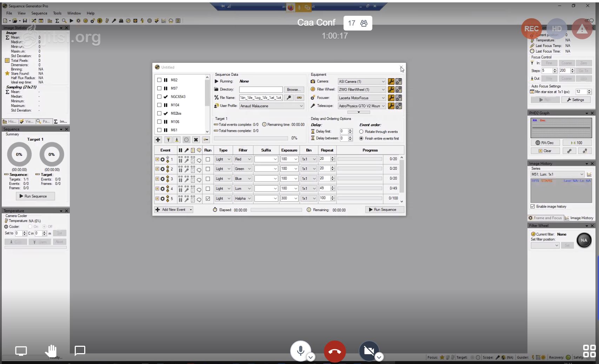Open event 1 gear options icon
The width and height of the screenshot is (599, 364).
tap(162, 160)
